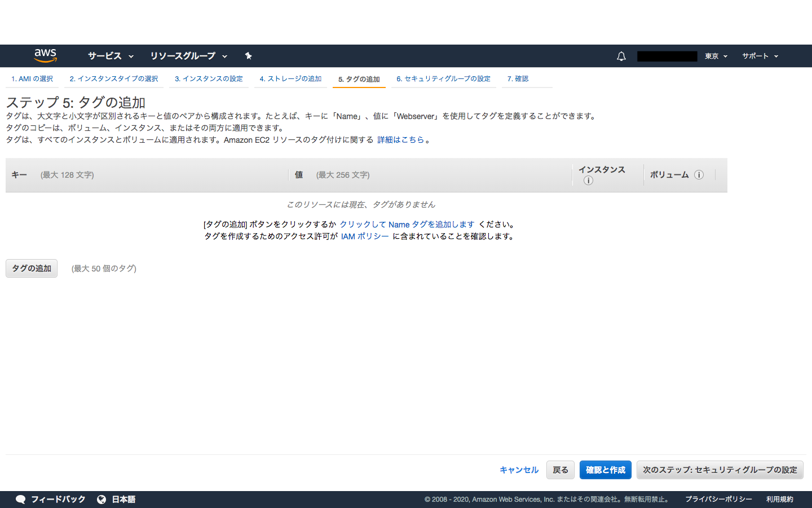
Task: Open the feedback speech bubble icon
Action: pos(21,499)
